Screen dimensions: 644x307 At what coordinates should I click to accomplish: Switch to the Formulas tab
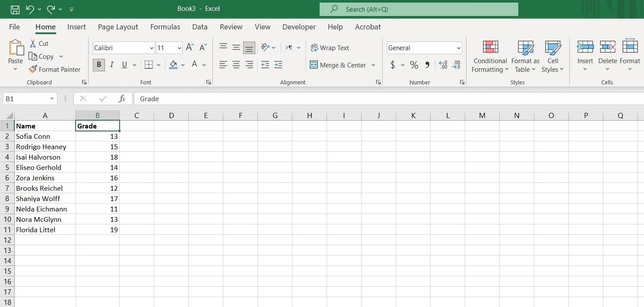(x=165, y=27)
